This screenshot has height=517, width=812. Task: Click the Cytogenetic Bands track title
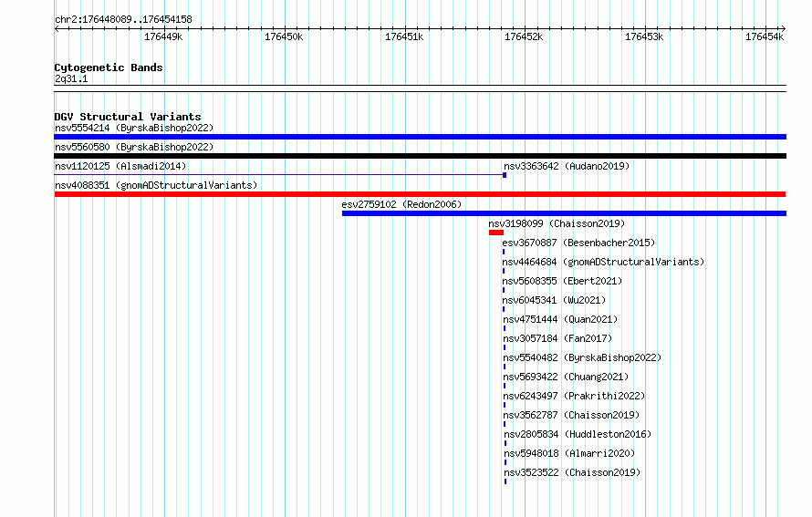click(109, 67)
